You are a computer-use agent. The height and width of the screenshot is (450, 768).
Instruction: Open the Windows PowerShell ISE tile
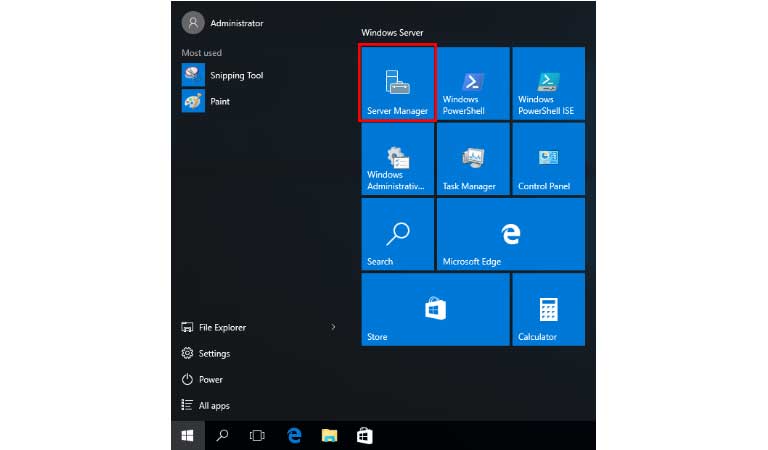point(548,83)
